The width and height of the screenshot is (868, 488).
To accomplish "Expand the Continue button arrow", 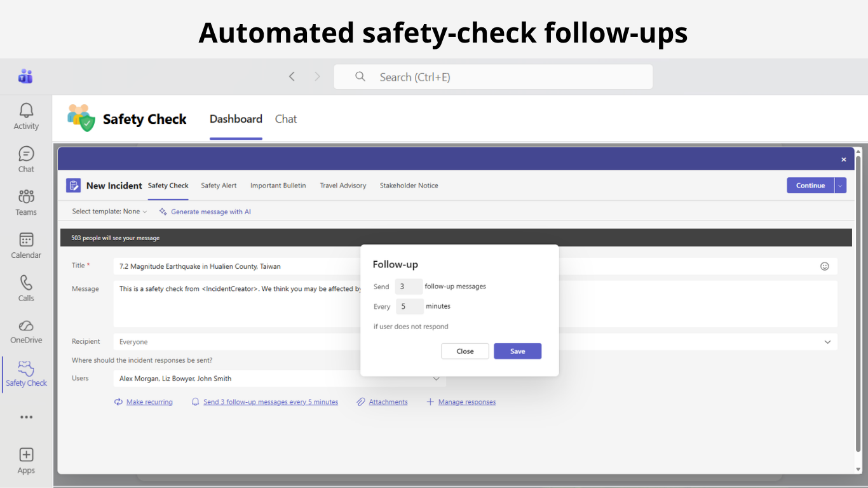I will [x=840, y=186].
